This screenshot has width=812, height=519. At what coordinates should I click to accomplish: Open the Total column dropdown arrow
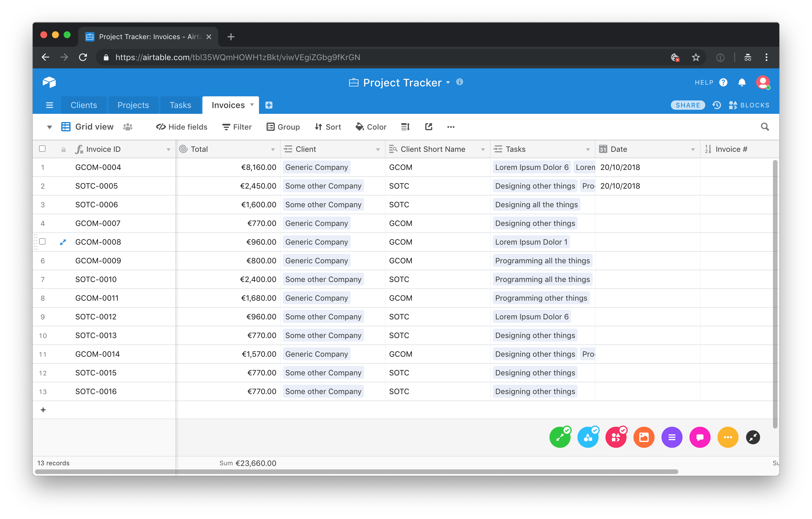[273, 149]
